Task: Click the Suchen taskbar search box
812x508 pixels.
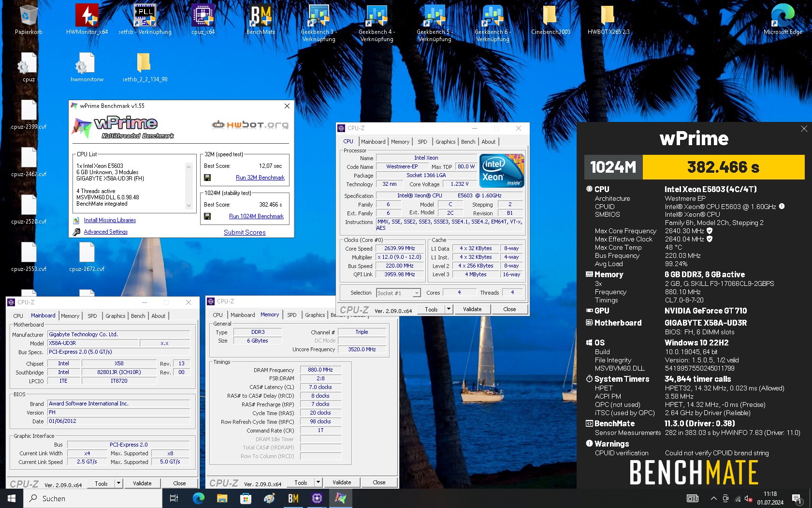Action: pyautogui.click(x=93, y=498)
